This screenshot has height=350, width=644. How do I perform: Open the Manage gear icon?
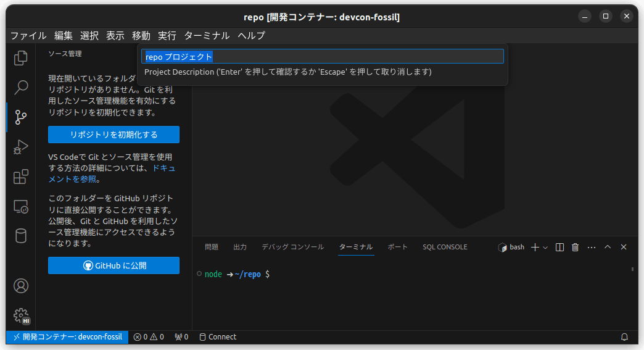tap(20, 315)
